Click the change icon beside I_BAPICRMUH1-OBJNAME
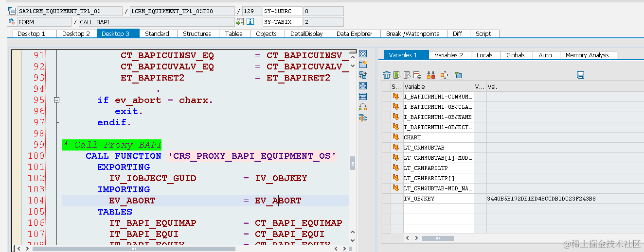The height and width of the screenshot is (252, 644). click(x=396, y=117)
